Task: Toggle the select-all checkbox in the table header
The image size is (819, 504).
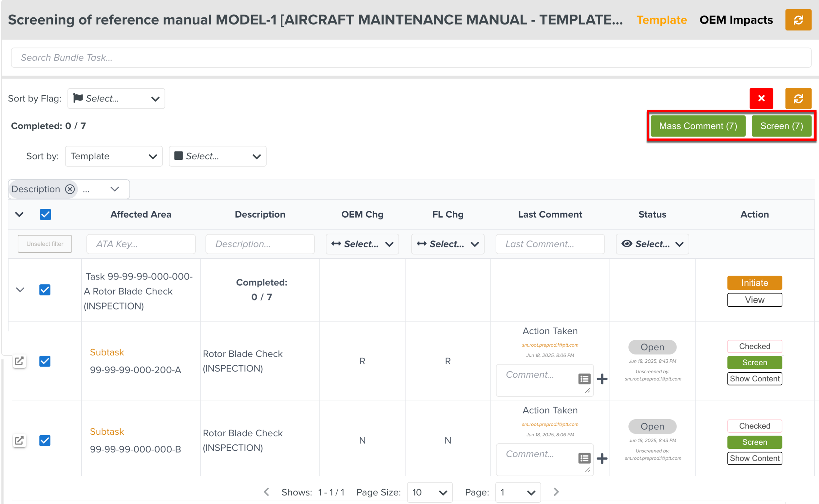Action: pyautogui.click(x=45, y=214)
